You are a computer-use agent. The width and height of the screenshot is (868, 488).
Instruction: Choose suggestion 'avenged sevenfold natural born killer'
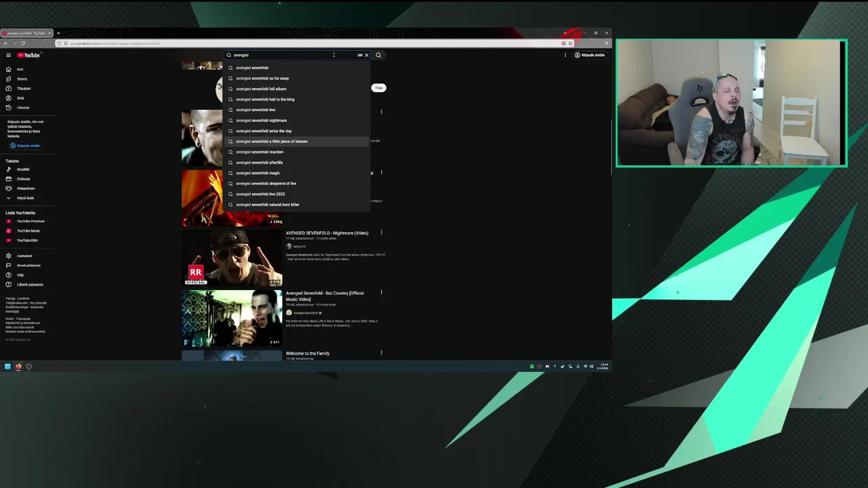(296, 204)
